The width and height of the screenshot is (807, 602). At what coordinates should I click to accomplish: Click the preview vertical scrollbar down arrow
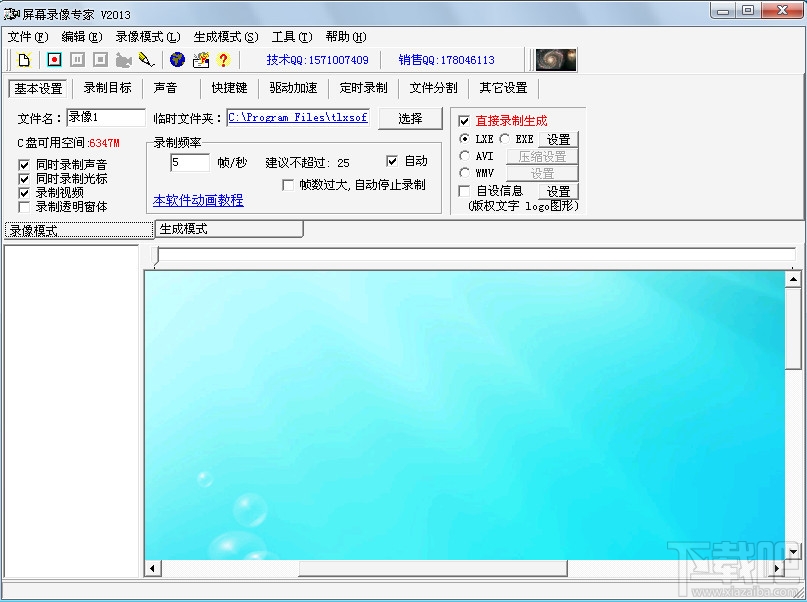pos(793,552)
